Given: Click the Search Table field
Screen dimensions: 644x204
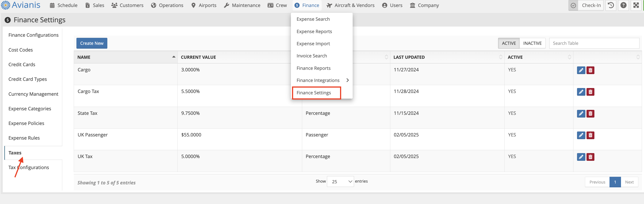Looking at the screenshot, I should pyautogui.click(x=594, y=43).
